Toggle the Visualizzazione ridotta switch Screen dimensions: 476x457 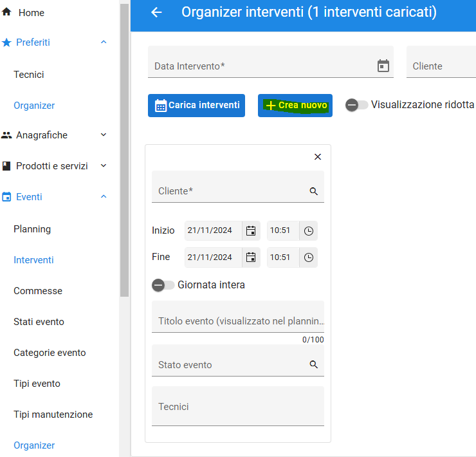pos(356,105)
